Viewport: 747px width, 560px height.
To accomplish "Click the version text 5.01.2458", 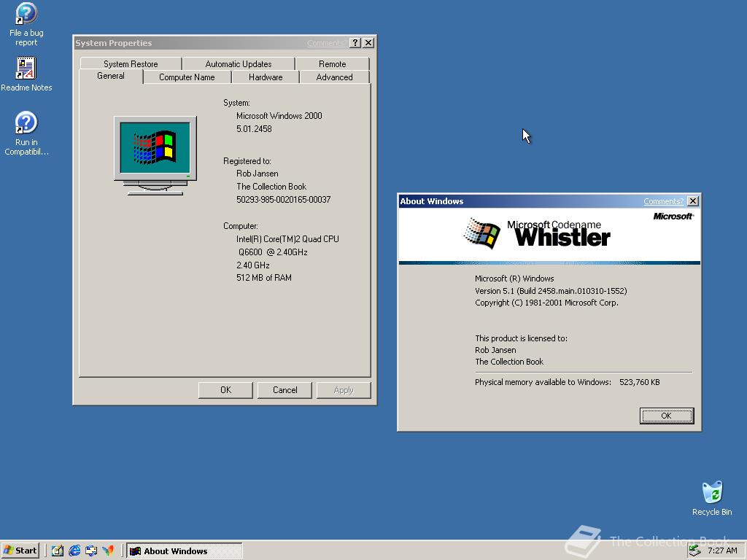I will click(254, 128).
